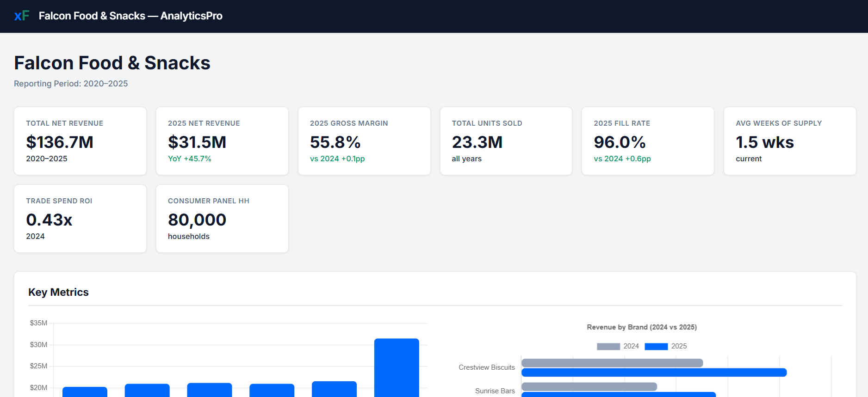Click the households caption under Consumer Panel
868x397 pixels.
click(x=189, y=236)
